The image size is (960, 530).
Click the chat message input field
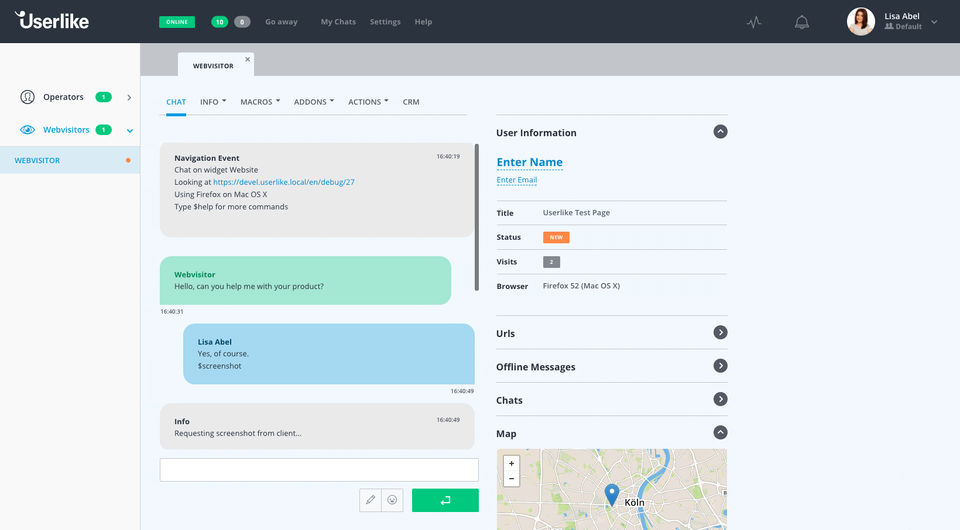pyautogui.click(x=319, y=470)
